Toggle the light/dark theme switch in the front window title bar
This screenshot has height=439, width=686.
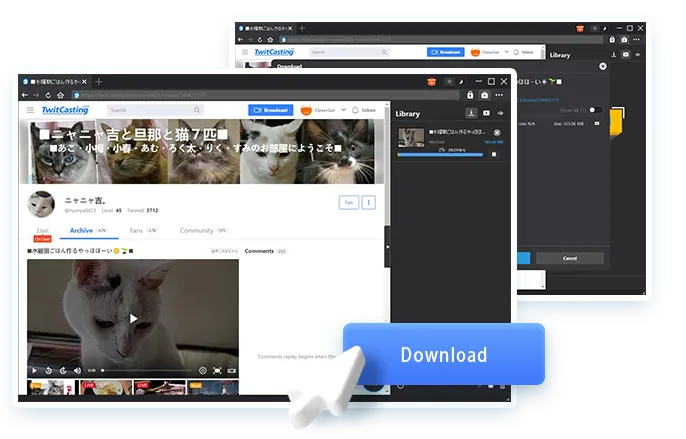455,81
